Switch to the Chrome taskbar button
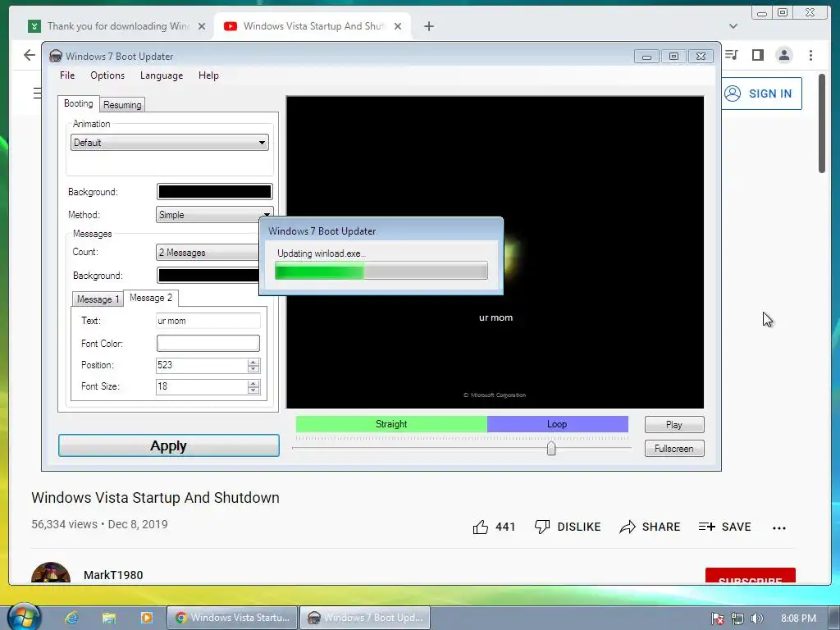 (232, 618)
